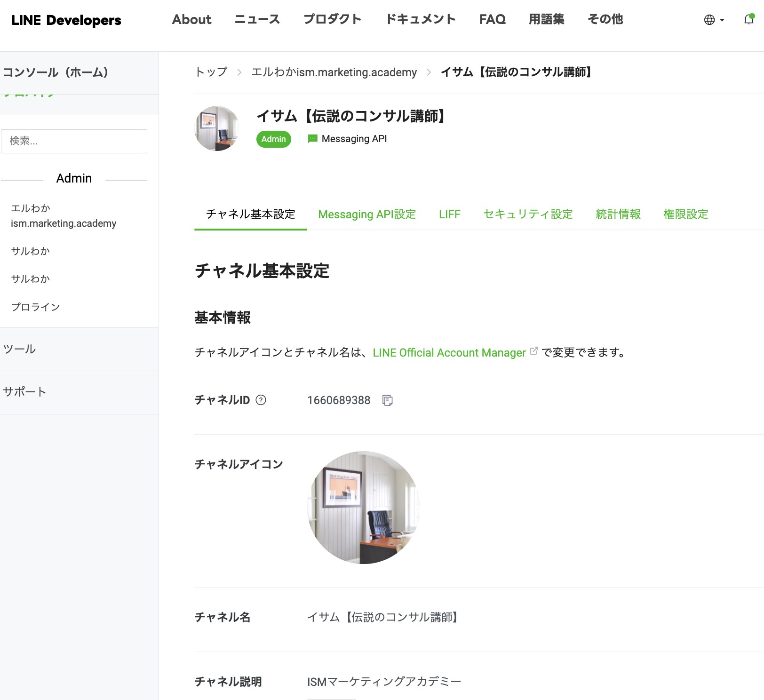Image resolution: width=764 pixels, height=700 pixels.
Task: Open the 用語集 menu item
Action: click(x=547, y=19)
